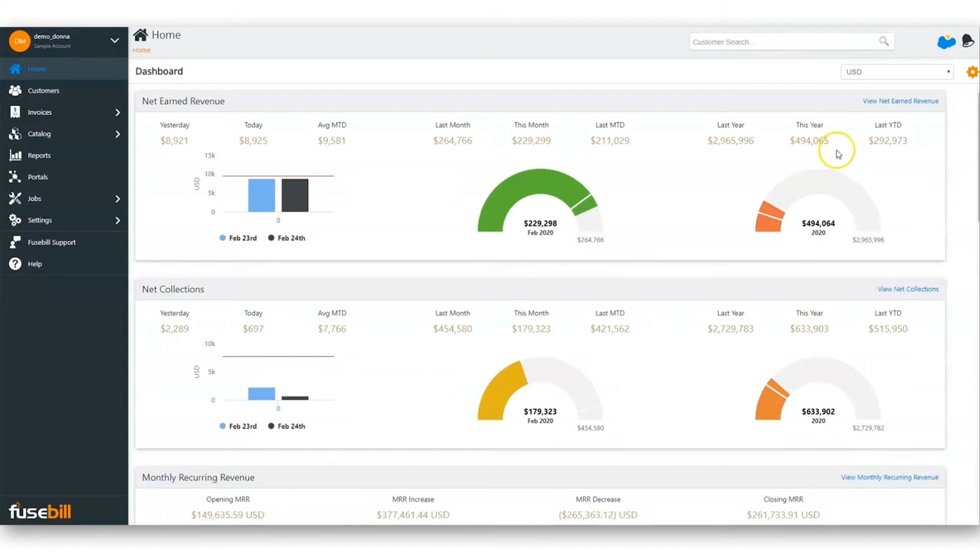Click the Home icon in the sidebar

(15, 69)
